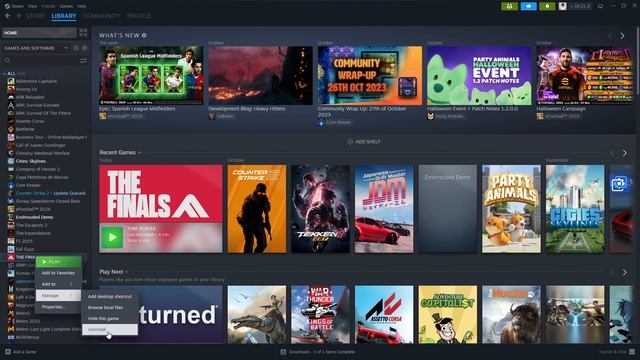Open the Downloads status icon in bottom bar
Viewport: 640px width, 360px height.
pos(283,351)
